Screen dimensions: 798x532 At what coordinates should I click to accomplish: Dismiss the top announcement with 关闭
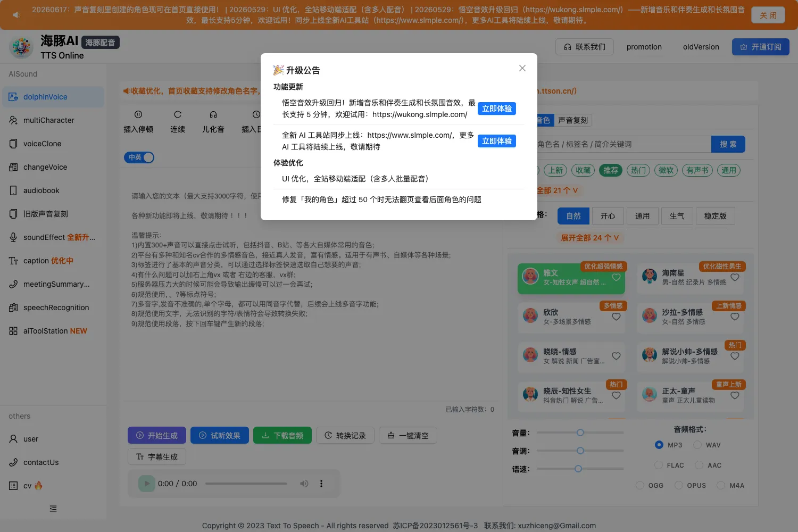(x=768, y=15)
